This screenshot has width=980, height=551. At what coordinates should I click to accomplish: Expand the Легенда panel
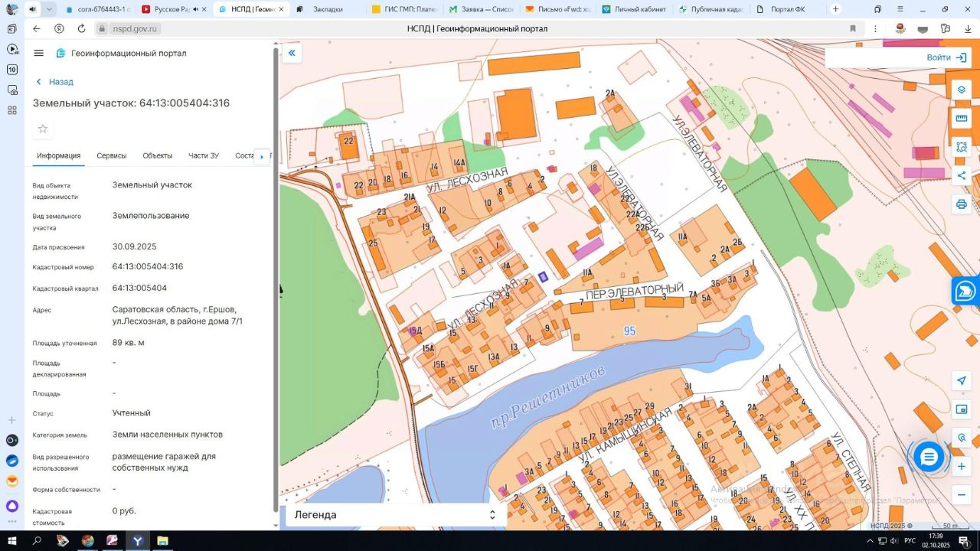click(492, 515)
